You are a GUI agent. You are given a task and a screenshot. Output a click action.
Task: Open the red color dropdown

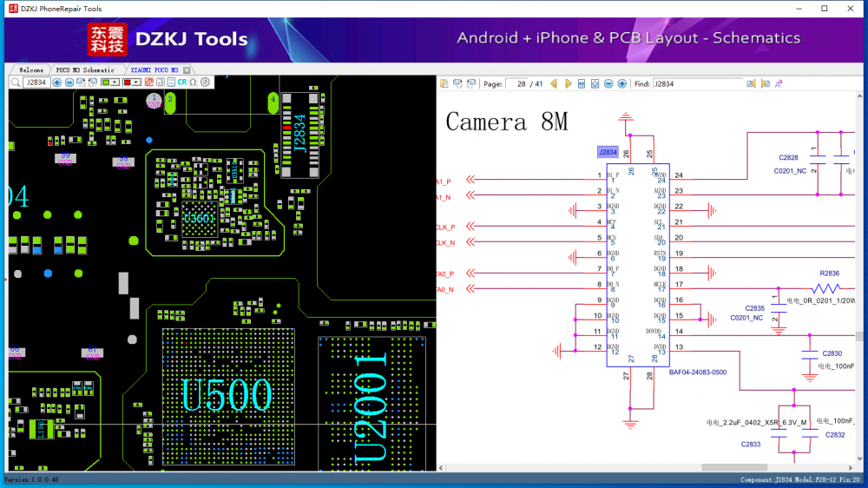pyautogui.click(x=136, y=82)
